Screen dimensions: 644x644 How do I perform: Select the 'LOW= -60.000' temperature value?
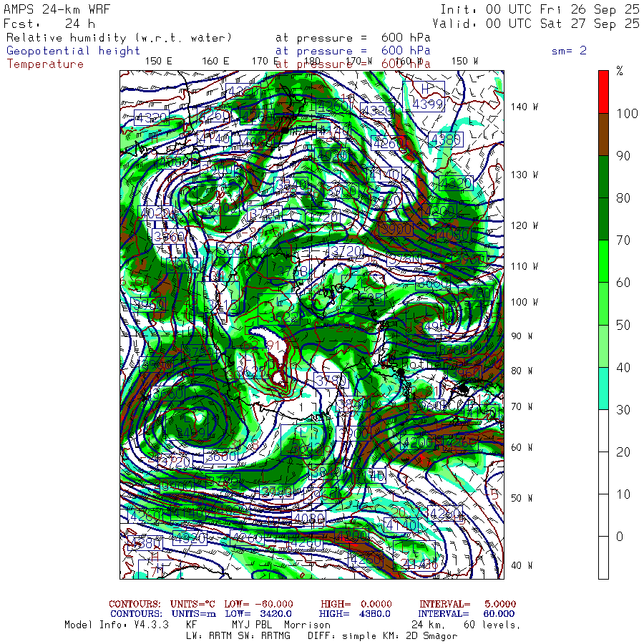pos(259,604)
